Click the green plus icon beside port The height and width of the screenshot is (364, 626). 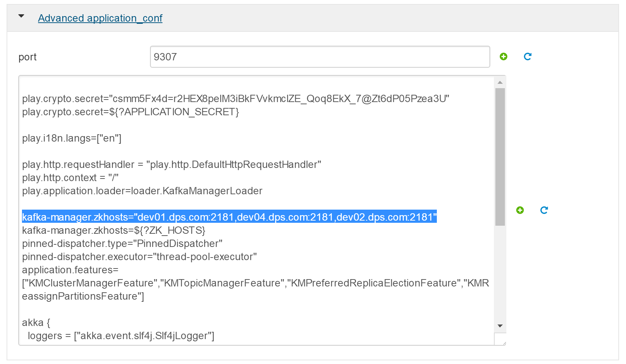tap(503, 56)
